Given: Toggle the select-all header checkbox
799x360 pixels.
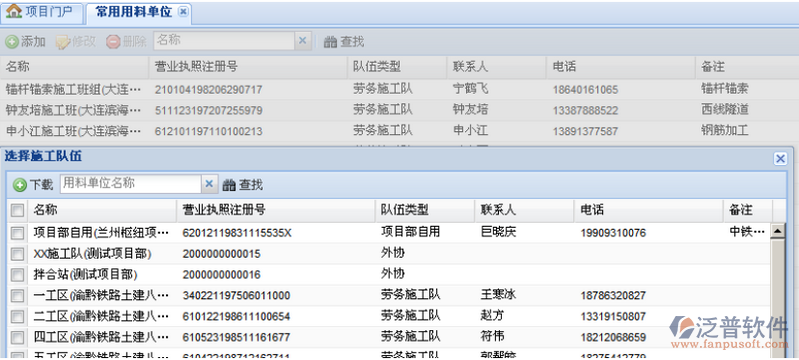Looking at the screenshot, I should pyautogui.click(x=17, y=210).
